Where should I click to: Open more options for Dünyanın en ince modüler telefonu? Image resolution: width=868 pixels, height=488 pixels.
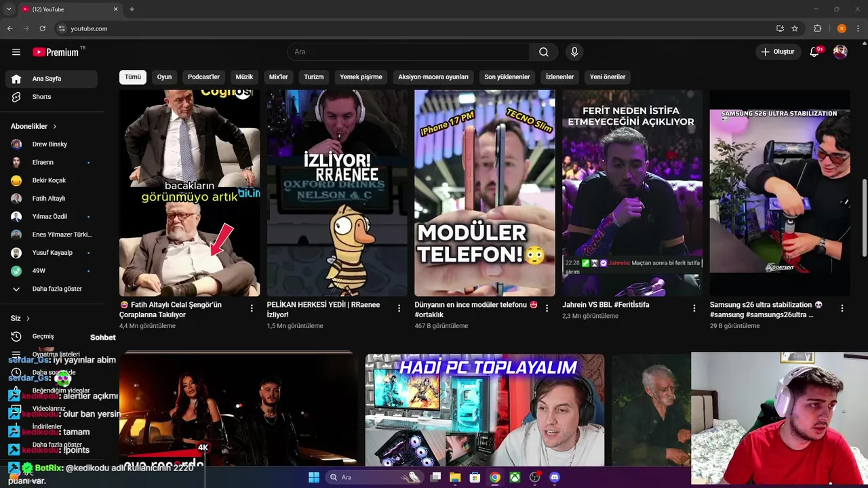547,308
